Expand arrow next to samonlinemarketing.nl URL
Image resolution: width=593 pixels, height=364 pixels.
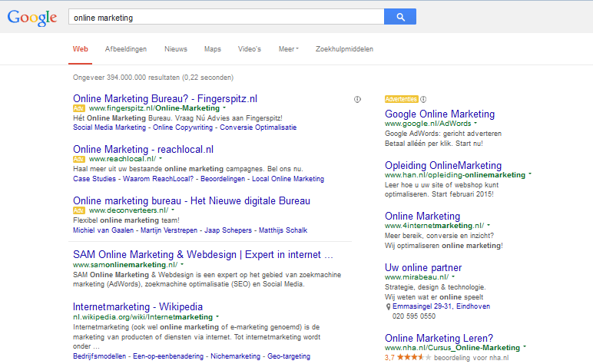coord(182,265)
